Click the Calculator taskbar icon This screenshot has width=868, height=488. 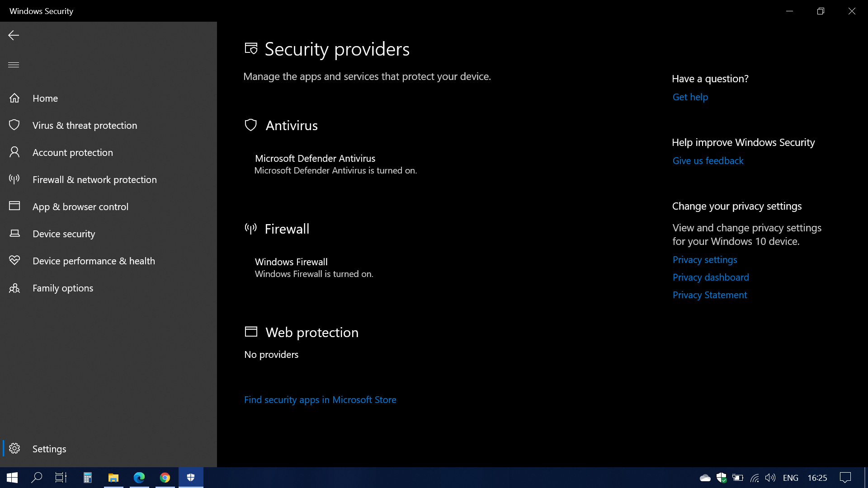(x=88, y=478)
